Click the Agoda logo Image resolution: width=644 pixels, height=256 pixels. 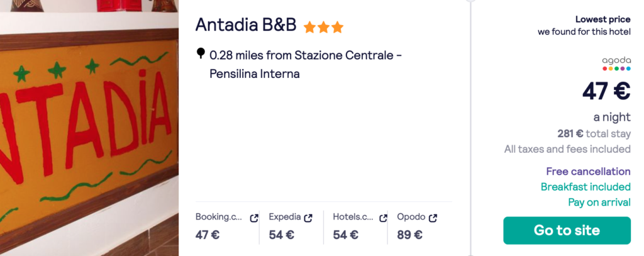[x=616, y=64]
